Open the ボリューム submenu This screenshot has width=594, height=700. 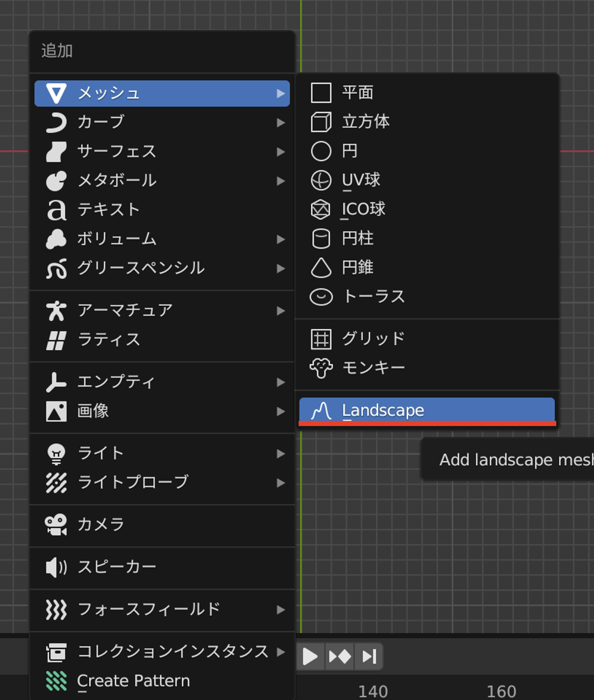[x=162, y=239]
